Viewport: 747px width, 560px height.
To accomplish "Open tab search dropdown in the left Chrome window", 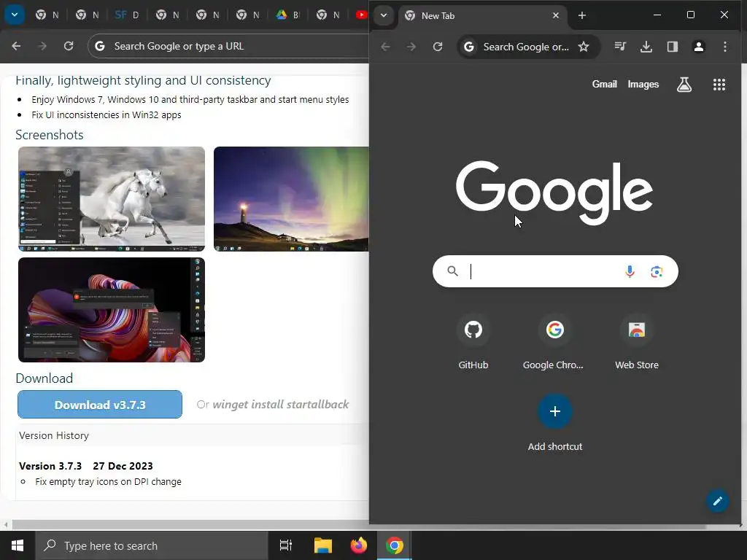I will [15, 15].
